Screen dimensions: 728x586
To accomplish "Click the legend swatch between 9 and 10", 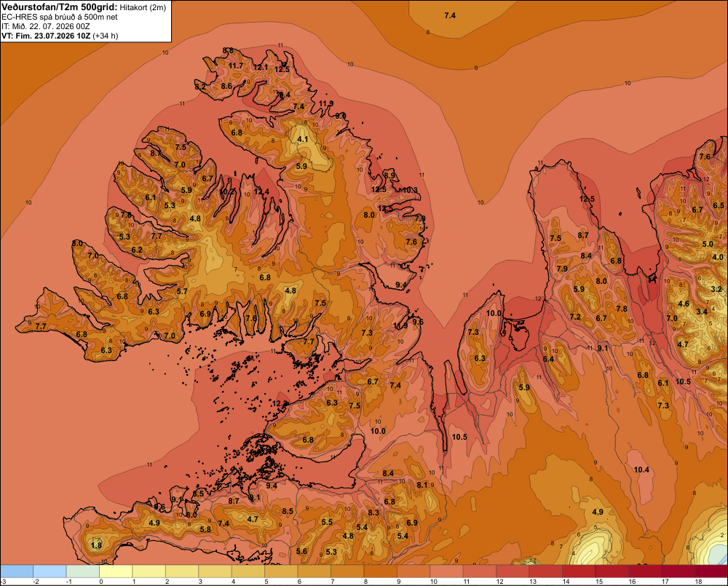I will coord(414,571).
